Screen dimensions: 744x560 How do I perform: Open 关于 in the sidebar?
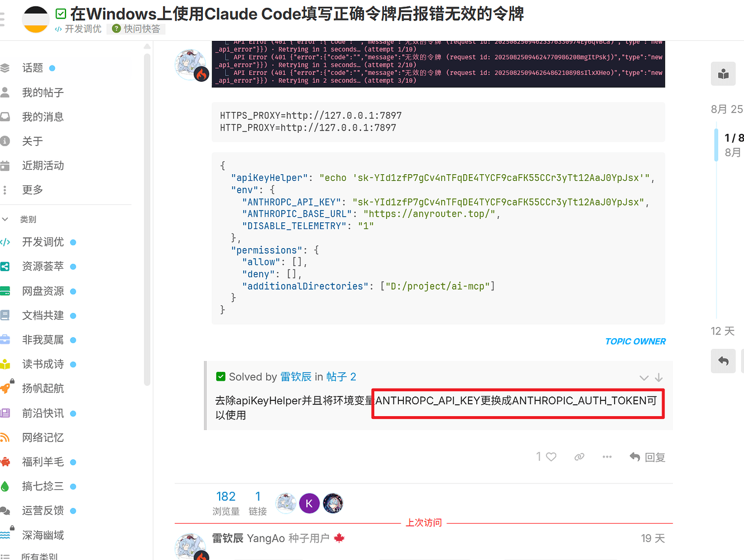click(32, 141)
